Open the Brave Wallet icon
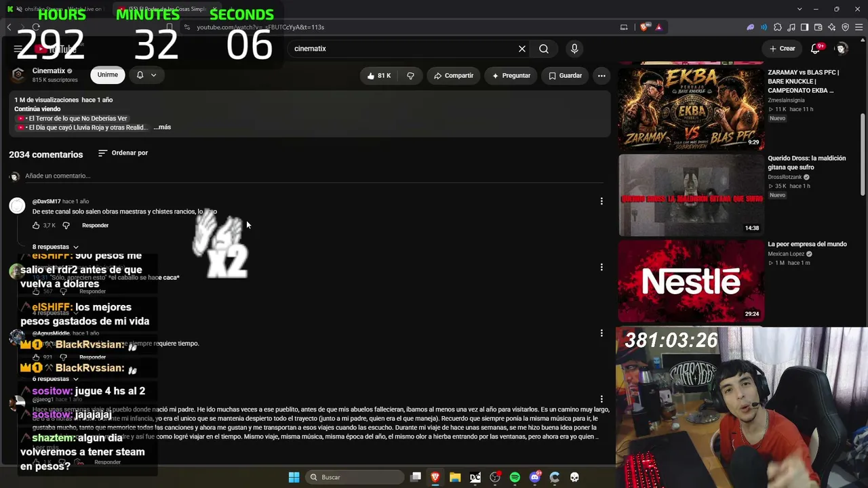The image size is (868, 488). coord(818,27)
